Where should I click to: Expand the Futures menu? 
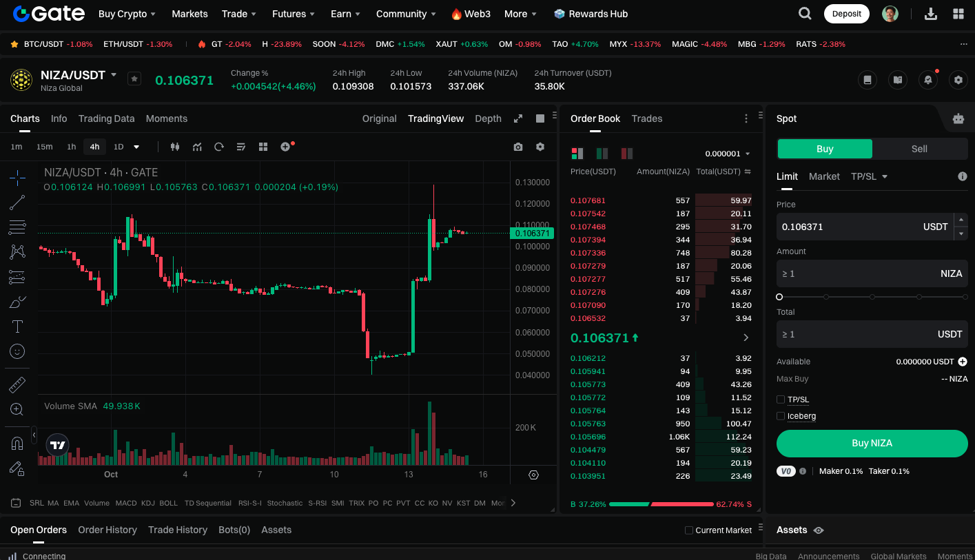(x=294, y=14)
